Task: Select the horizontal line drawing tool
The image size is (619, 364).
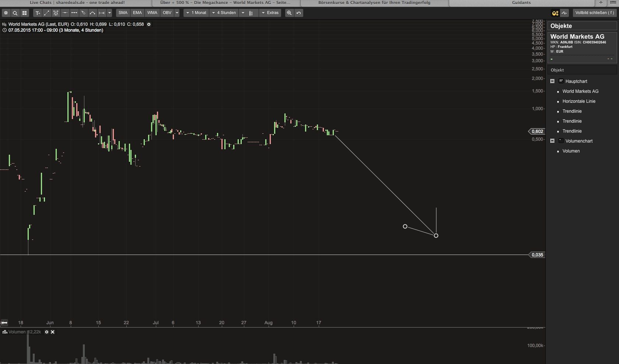Action: point(64,13)
